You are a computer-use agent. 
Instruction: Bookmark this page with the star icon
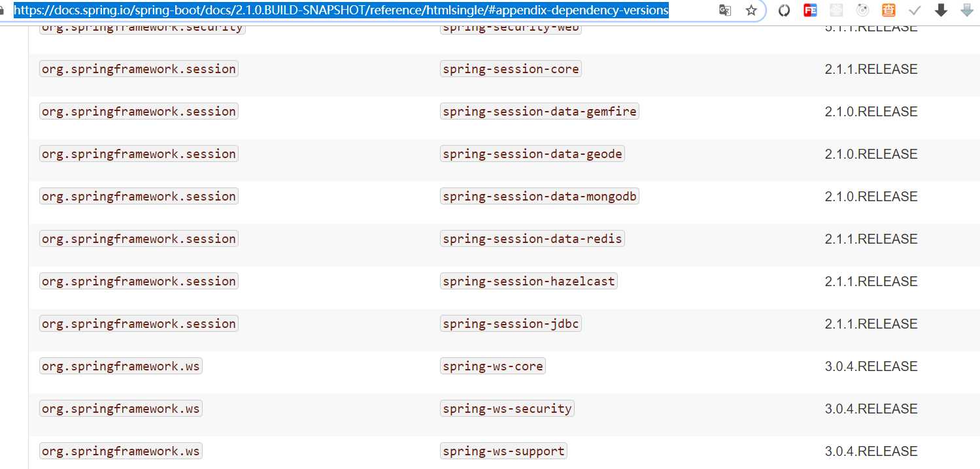tap(751, 10)
